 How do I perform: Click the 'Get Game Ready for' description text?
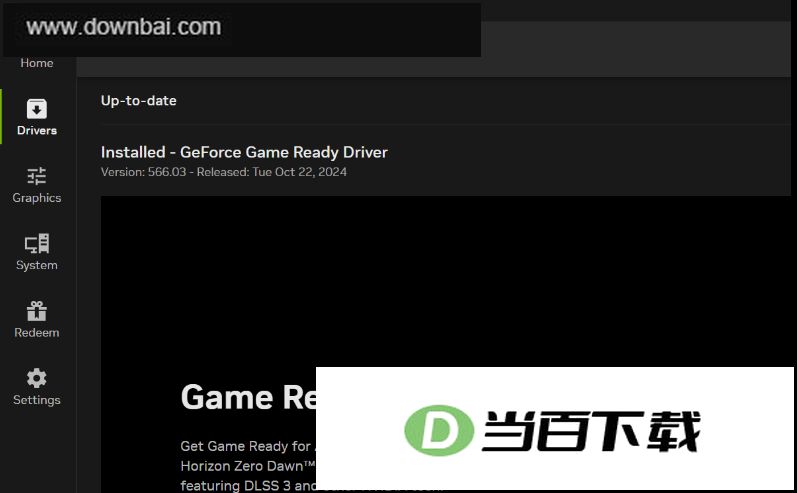tap(248, 446)
